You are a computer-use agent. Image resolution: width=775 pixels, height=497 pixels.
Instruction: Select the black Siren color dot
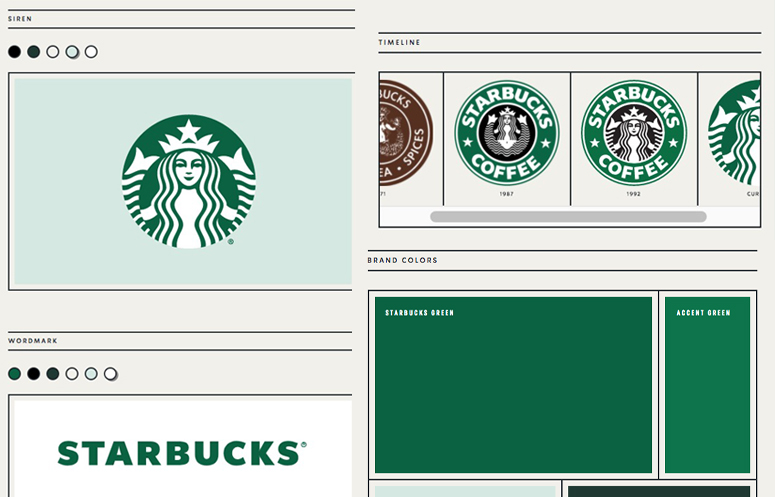point(14,51)
